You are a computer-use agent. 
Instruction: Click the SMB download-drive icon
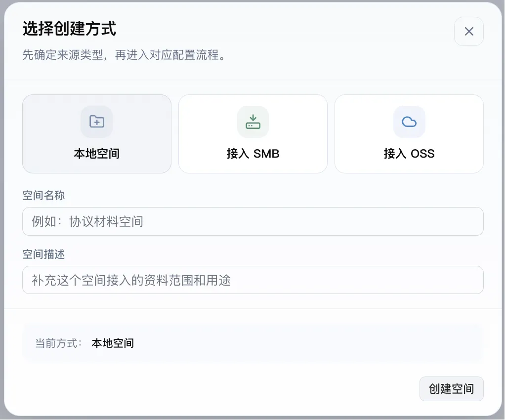[x=253, y=122]
